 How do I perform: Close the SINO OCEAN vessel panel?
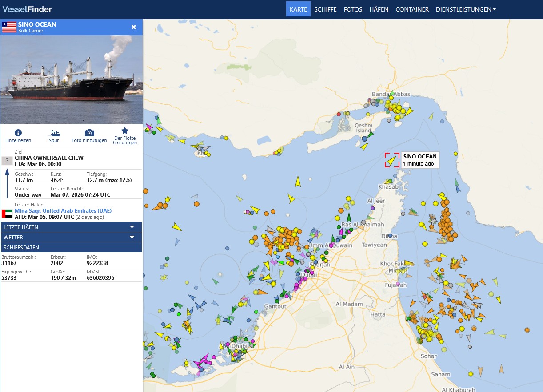tap(134, 27)
